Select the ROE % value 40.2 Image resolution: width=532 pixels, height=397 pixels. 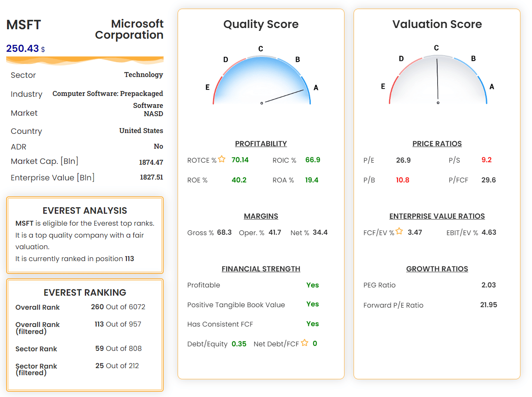tap(239, 180)
